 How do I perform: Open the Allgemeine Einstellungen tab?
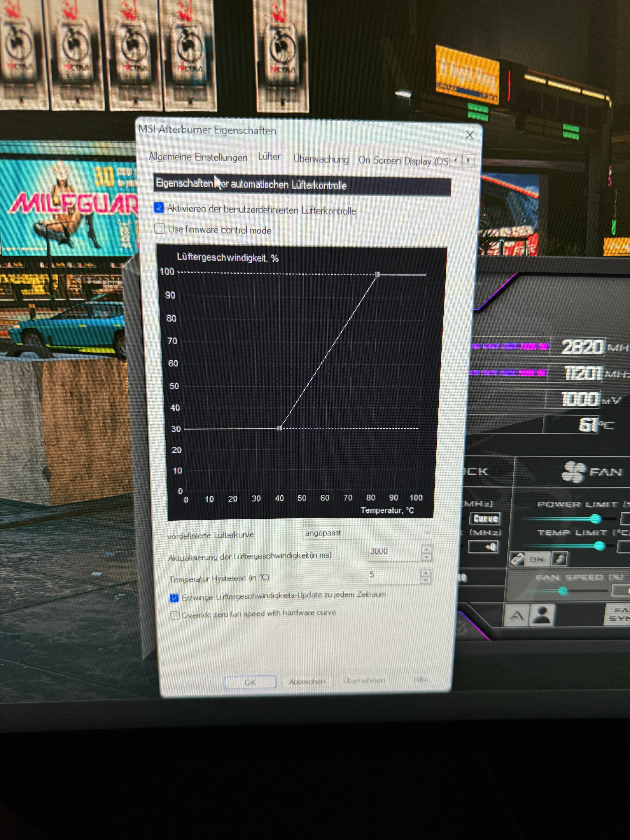point(198,157)
